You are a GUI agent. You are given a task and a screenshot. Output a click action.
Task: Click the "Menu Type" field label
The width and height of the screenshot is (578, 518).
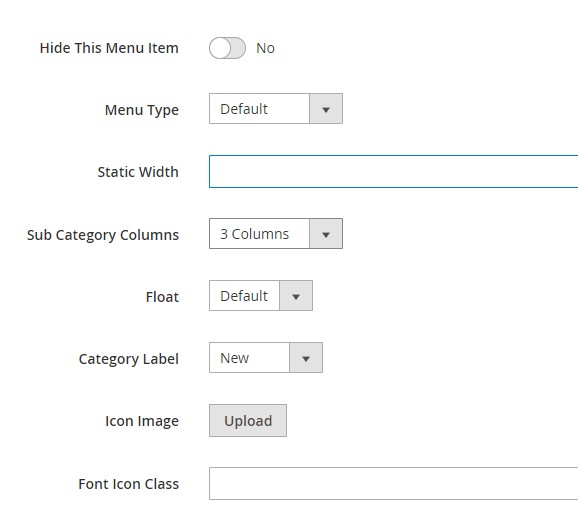pos(142,110)
